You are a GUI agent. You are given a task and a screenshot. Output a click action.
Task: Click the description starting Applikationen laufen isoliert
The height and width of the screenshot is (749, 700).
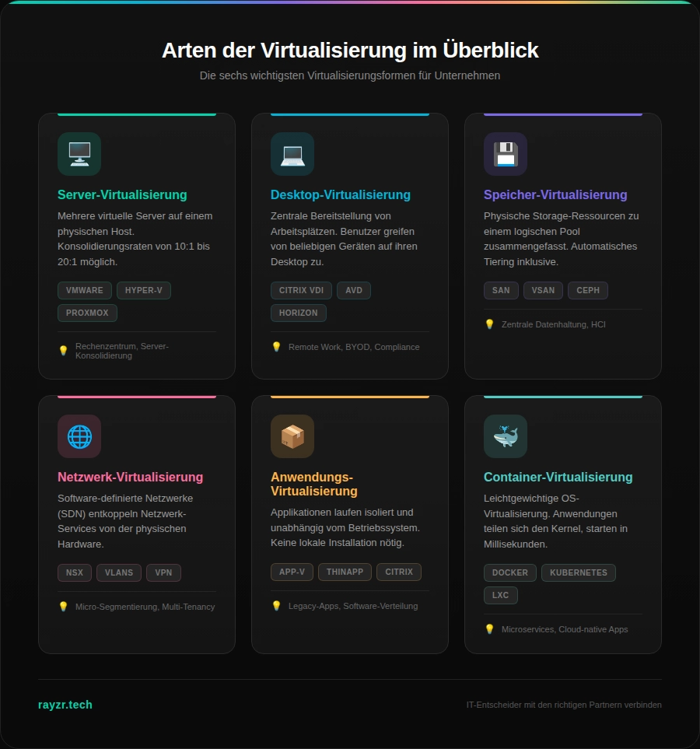pos(345,527)
